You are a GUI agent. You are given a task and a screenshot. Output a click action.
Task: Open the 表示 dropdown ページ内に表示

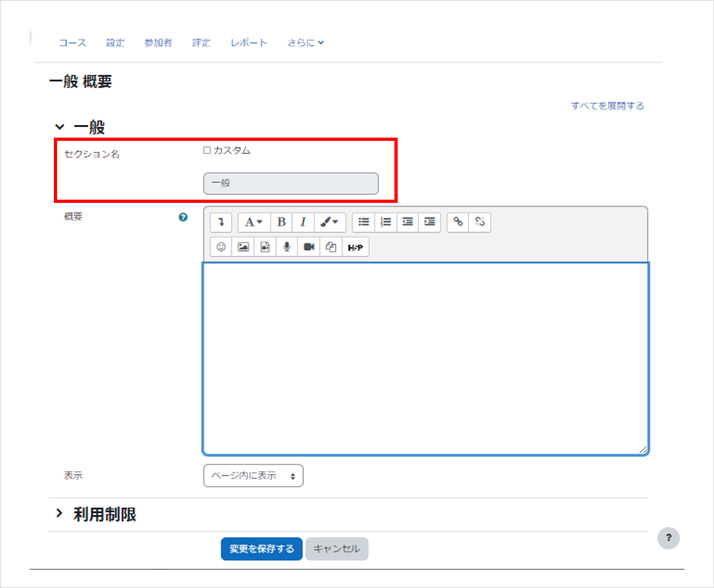(253, 476)
